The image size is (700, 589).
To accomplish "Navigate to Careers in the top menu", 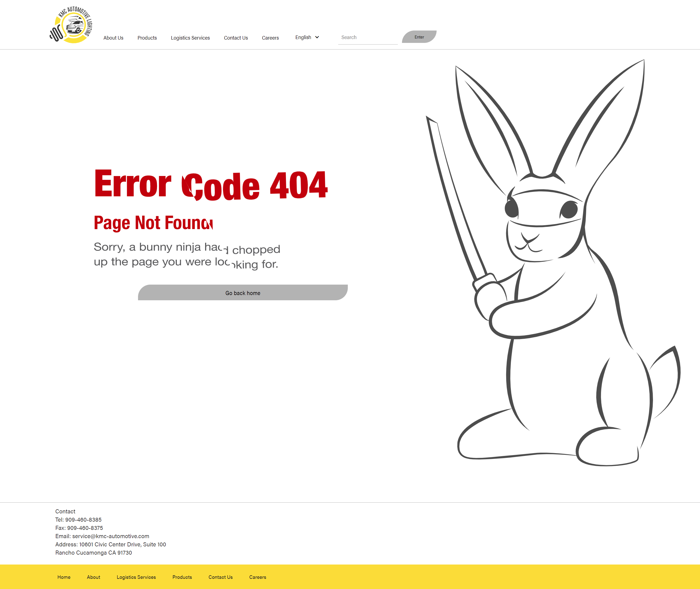I will 270,38.
